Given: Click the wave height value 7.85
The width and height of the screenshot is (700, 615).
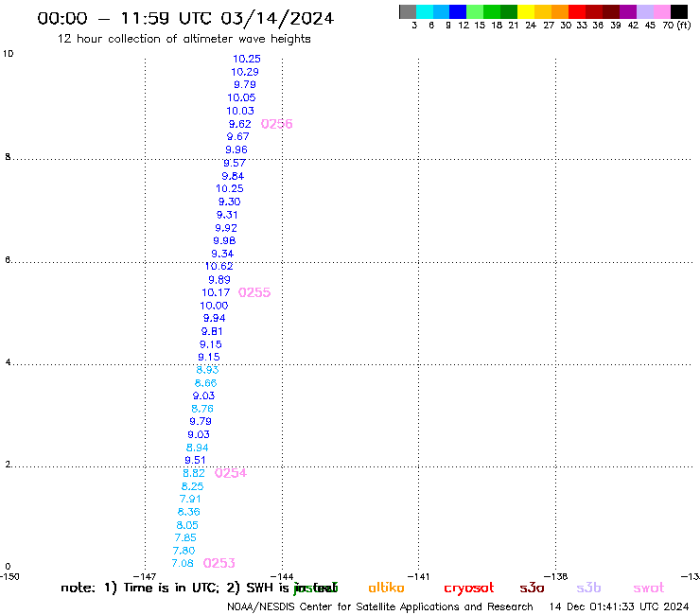Looking at the screenshot, I should click(185, 537).
